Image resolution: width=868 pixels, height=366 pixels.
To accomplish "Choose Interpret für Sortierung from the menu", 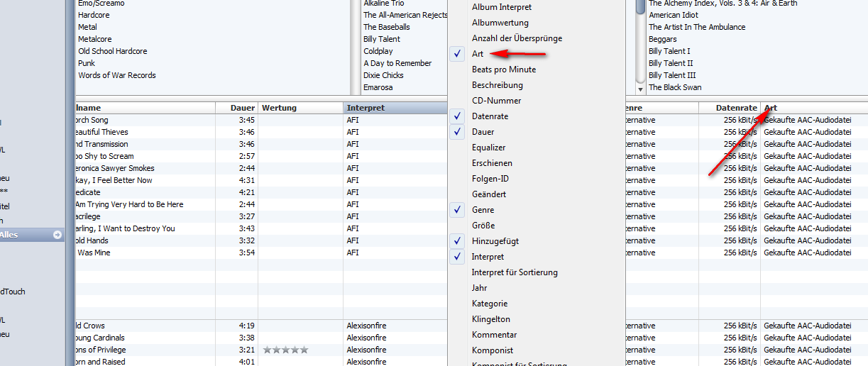I will coord(515,272).
